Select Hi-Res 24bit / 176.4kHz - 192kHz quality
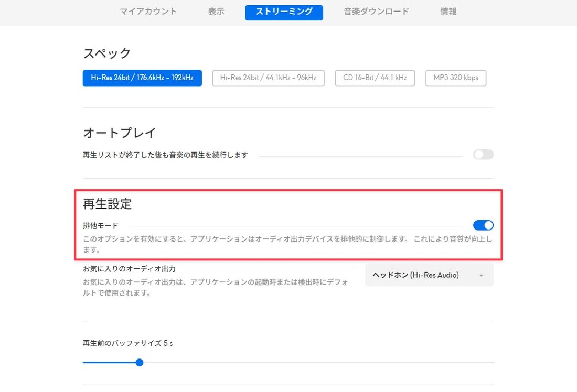The image size is (577, 392). [142, 78]
